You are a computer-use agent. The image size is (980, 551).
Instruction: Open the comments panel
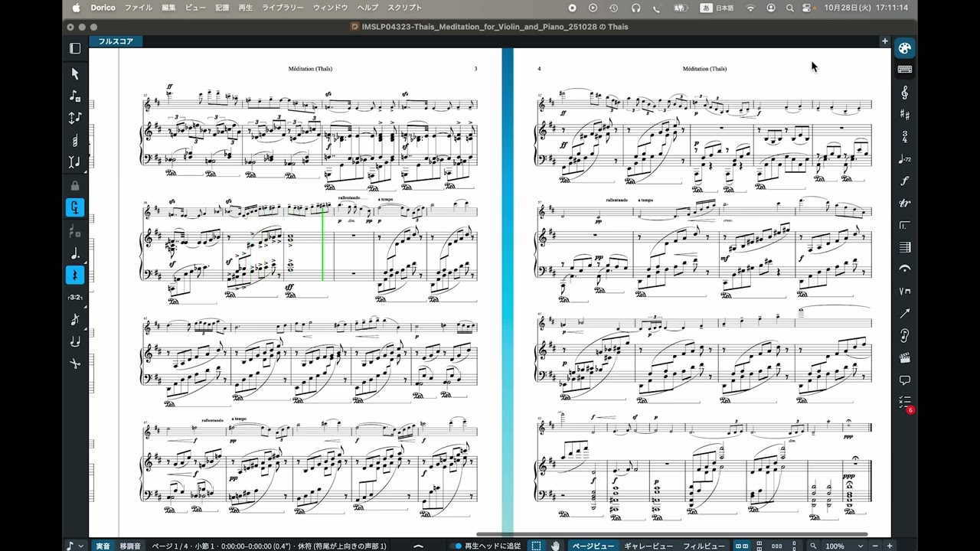904,380
